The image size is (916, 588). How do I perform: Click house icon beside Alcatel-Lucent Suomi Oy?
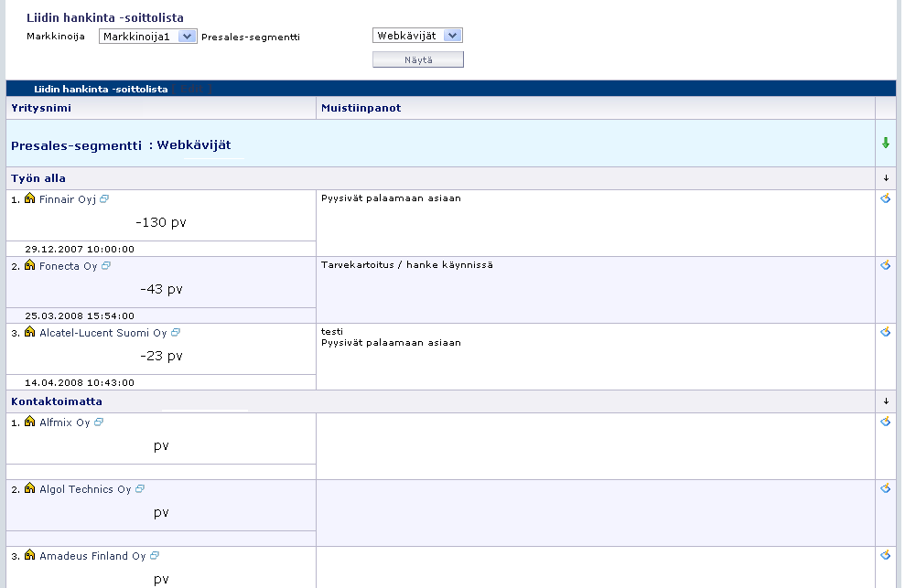[30, 332]
